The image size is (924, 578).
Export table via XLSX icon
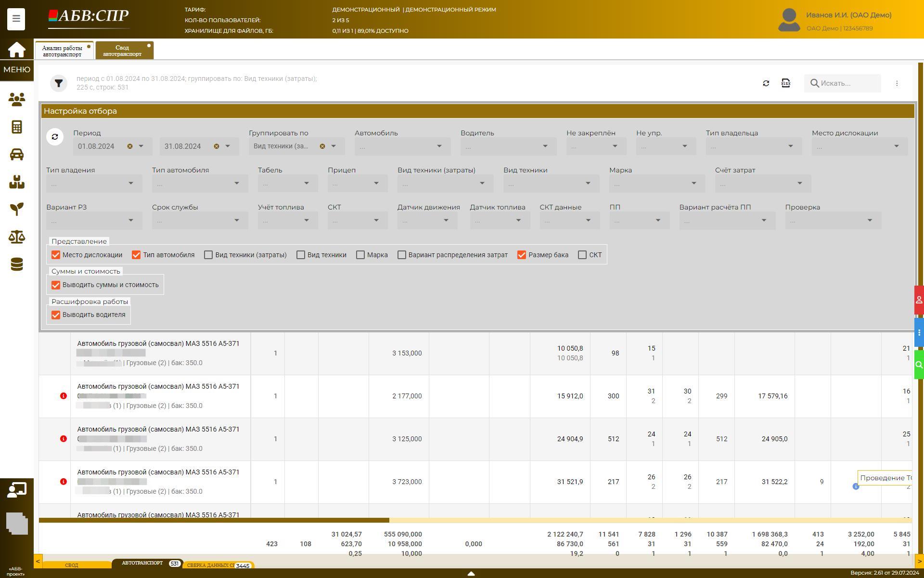point(785,83)
